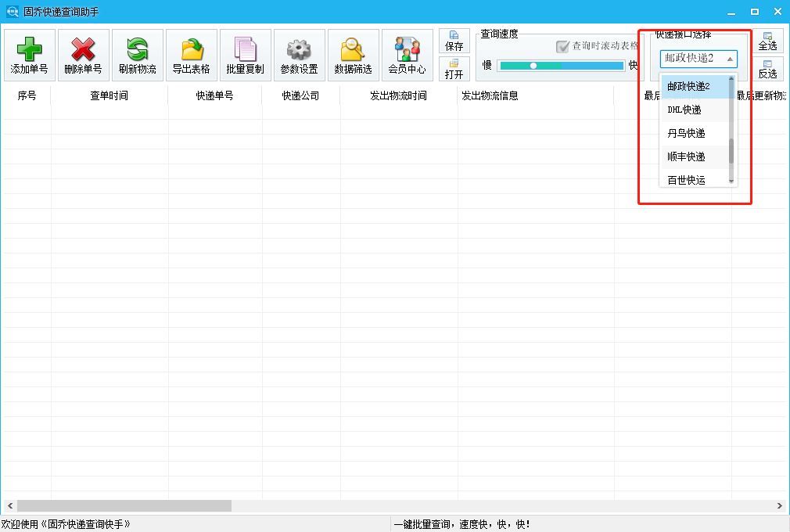Click the 序号 column header
790x532 pixels.
26,95
